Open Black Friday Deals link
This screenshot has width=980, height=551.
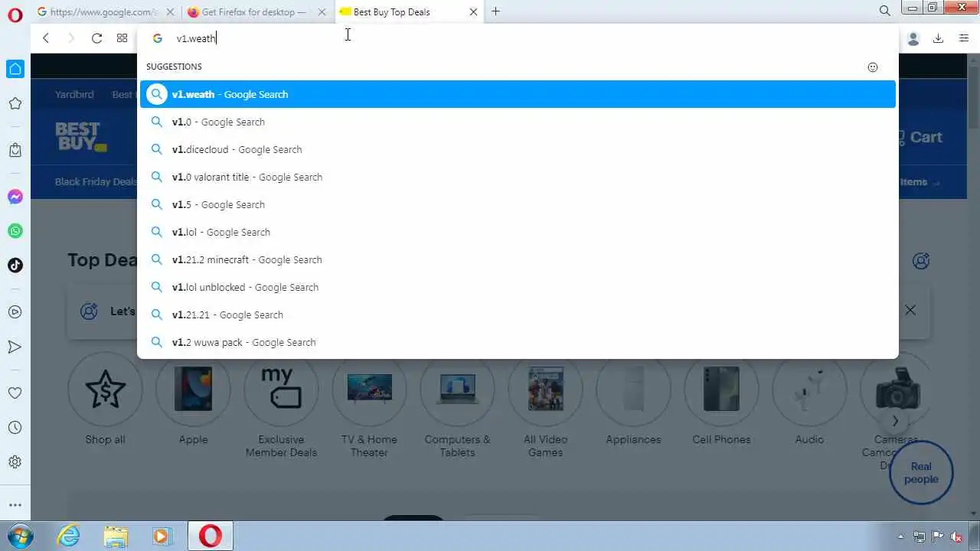(96, 181)
